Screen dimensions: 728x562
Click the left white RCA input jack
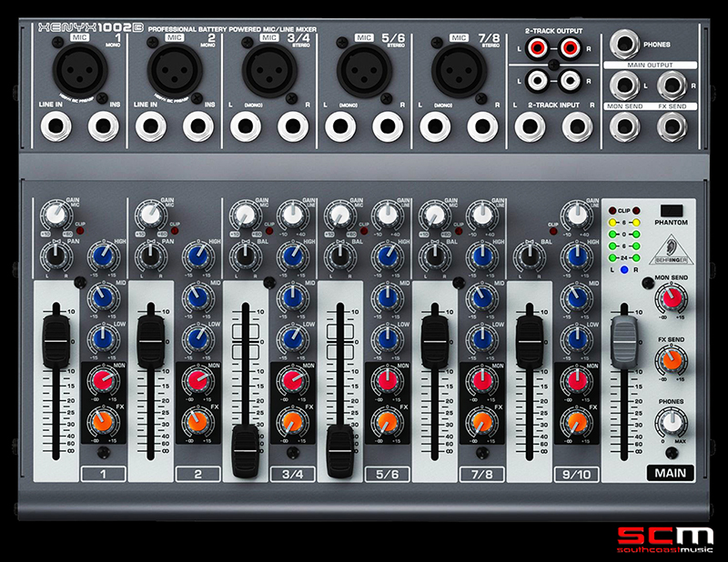(x=537, y=81)
